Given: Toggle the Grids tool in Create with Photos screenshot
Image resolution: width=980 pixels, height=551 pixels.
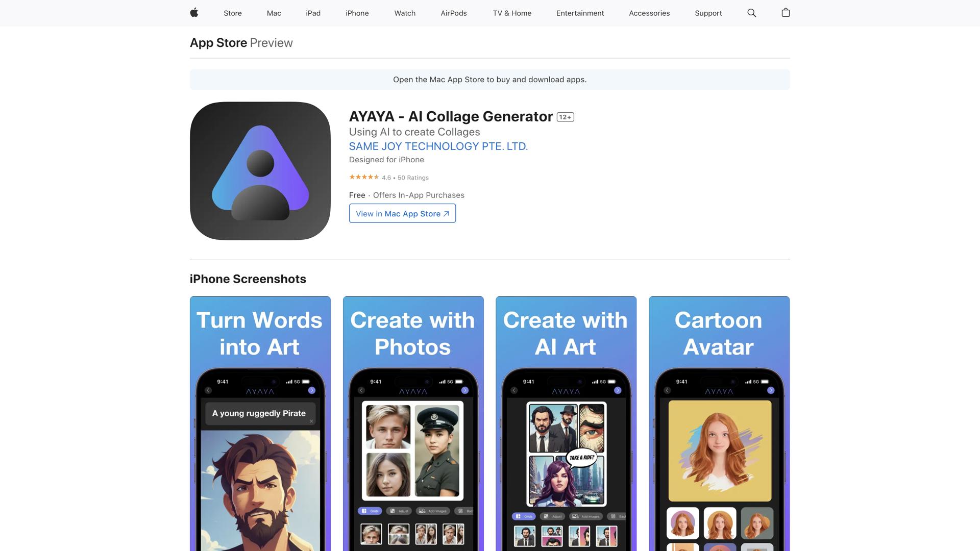Looking at the screenshot, I should click(x=370, y=511).
